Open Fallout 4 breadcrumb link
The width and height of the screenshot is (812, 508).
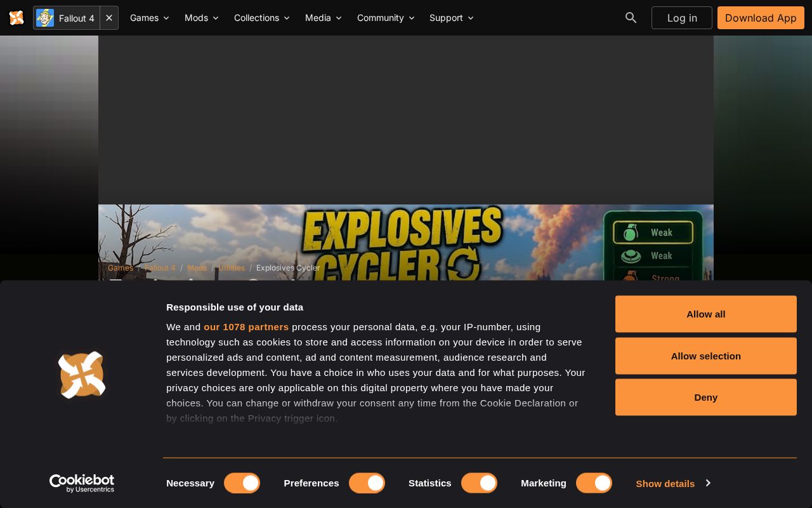click(x=160, y=268)
